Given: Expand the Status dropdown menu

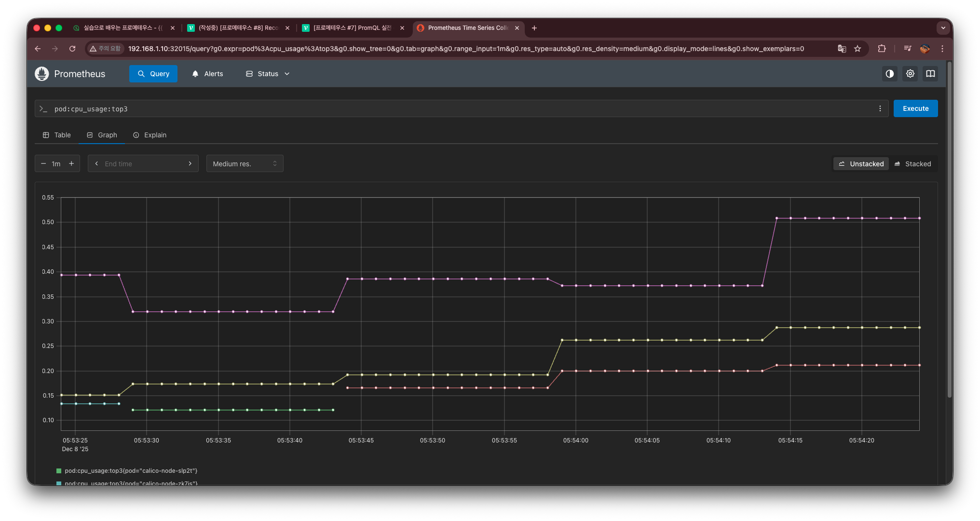Looking at the screenshot, I should (268, 74).
